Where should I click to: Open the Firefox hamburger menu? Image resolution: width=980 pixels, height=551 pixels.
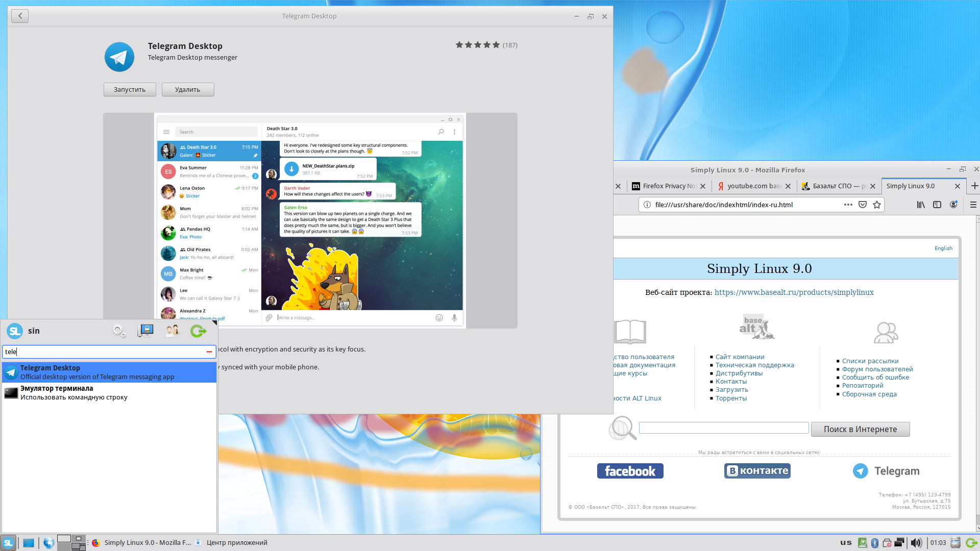pyautogui.click(x=973, y=205)
